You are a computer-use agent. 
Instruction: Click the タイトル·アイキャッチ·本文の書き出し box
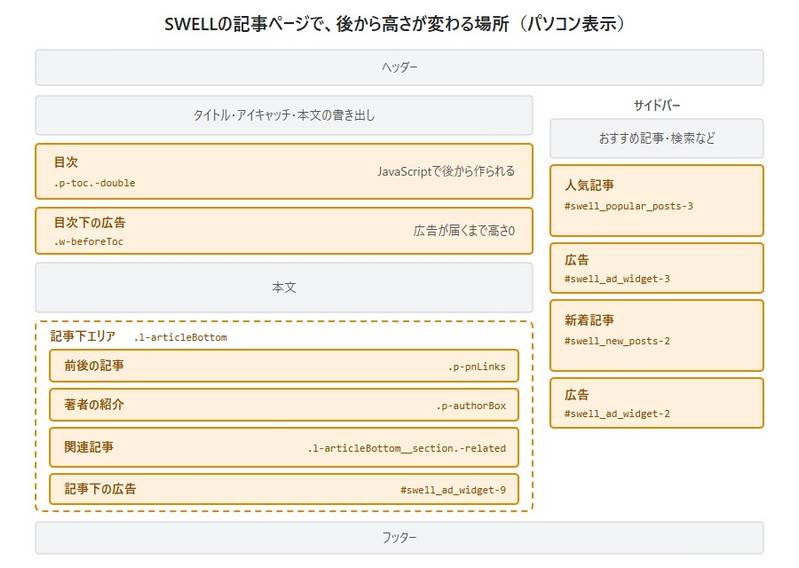[x=284, y=115]
